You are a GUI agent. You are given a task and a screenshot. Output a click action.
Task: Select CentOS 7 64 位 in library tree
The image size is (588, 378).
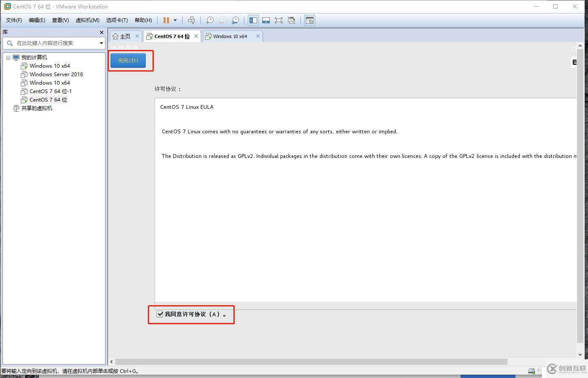[x=48, y=100]
